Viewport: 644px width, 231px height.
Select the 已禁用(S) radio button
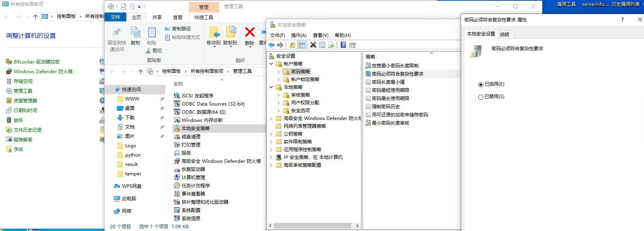481,97
